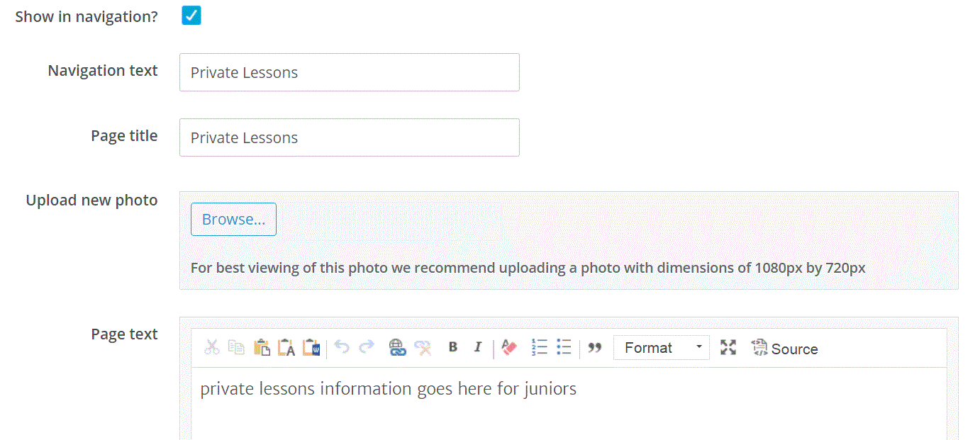Click the Navigation text input field
Image resolution: width=980 pixels, height=440 pixels.
coord(349,72)
